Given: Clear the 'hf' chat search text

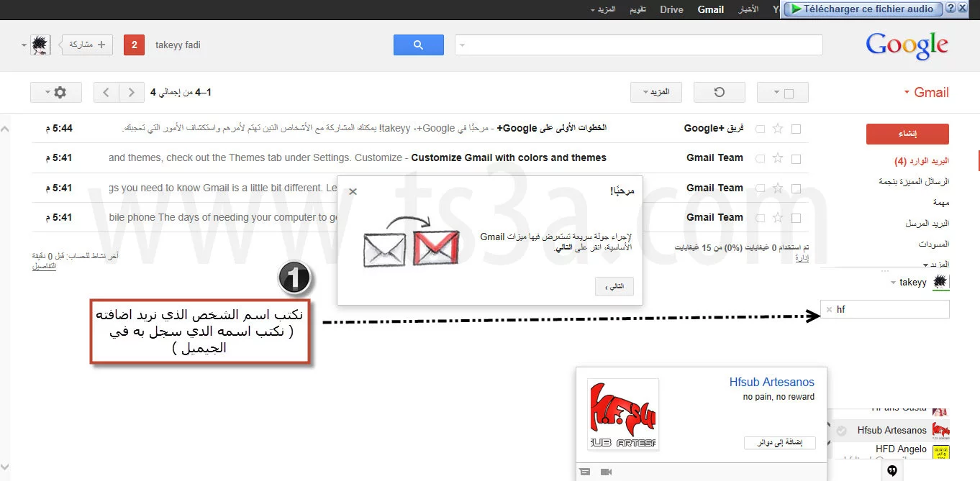Looking at the screenshot, I should click(x=829, y=309).
